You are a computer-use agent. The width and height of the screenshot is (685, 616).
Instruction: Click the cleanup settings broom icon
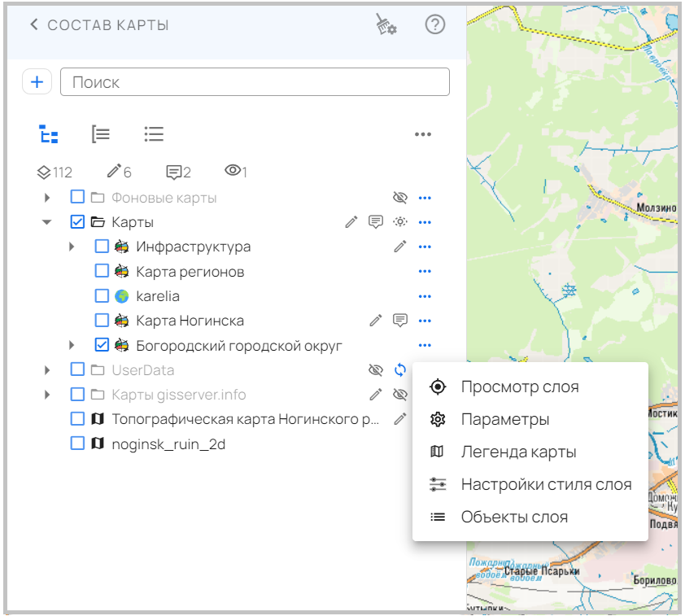coord(386,25)
